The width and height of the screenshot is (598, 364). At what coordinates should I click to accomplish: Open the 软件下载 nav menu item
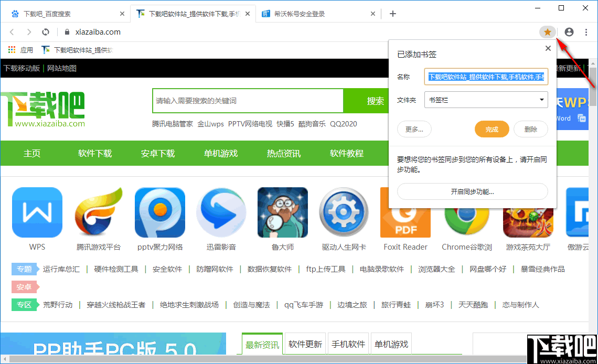pyautogui.click(x=95, y=153)
